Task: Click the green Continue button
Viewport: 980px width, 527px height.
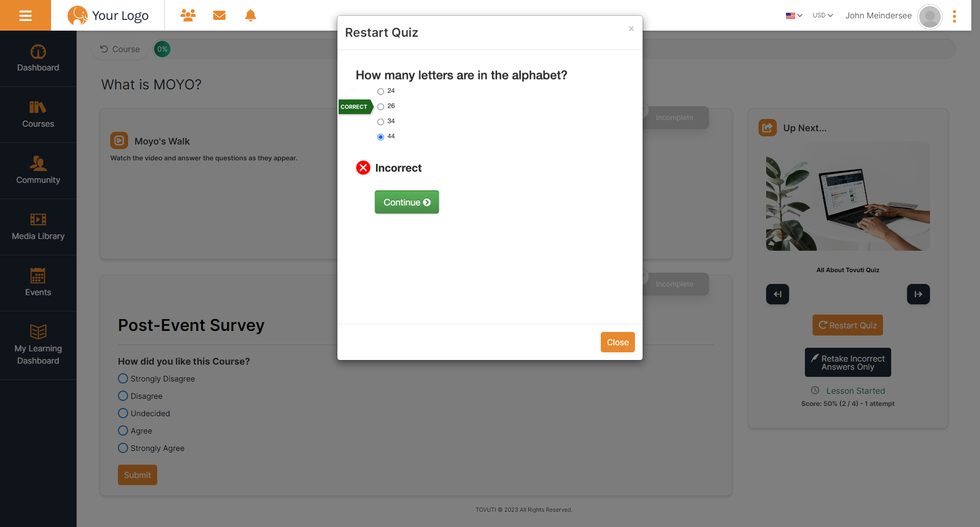Action: point(407,202)
